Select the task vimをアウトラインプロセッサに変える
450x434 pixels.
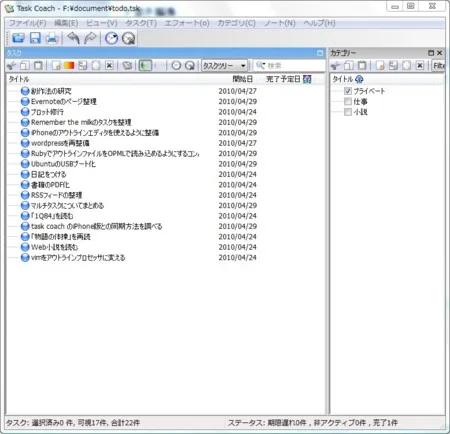pos(78,257)
